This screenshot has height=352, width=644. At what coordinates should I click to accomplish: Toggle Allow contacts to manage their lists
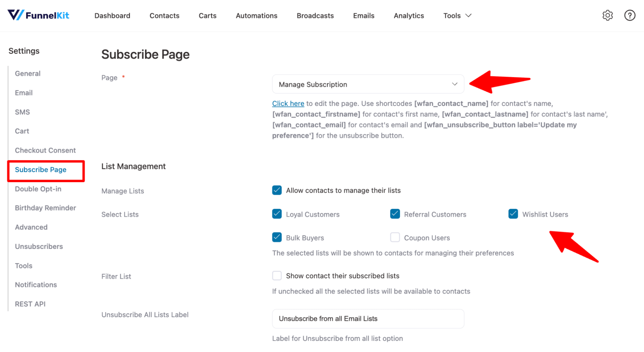[x=277, y=190]
